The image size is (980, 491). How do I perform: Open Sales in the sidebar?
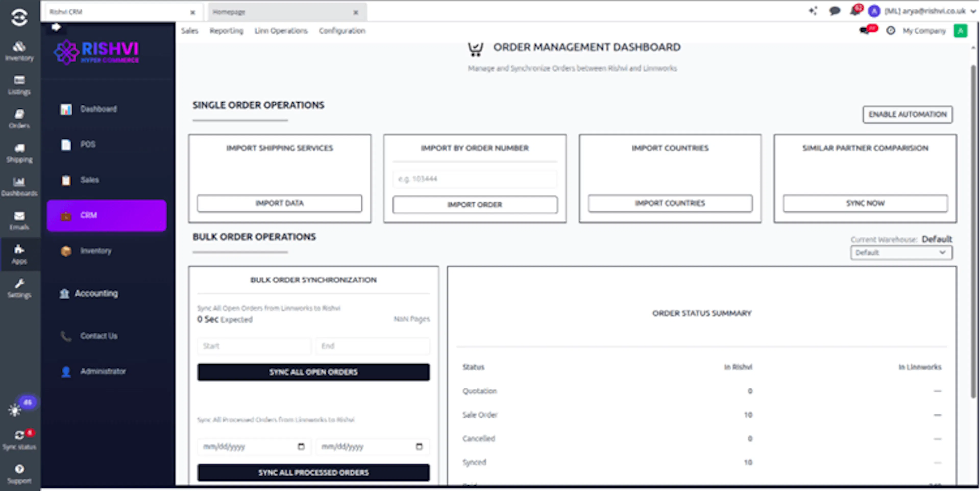coord(106,180)
